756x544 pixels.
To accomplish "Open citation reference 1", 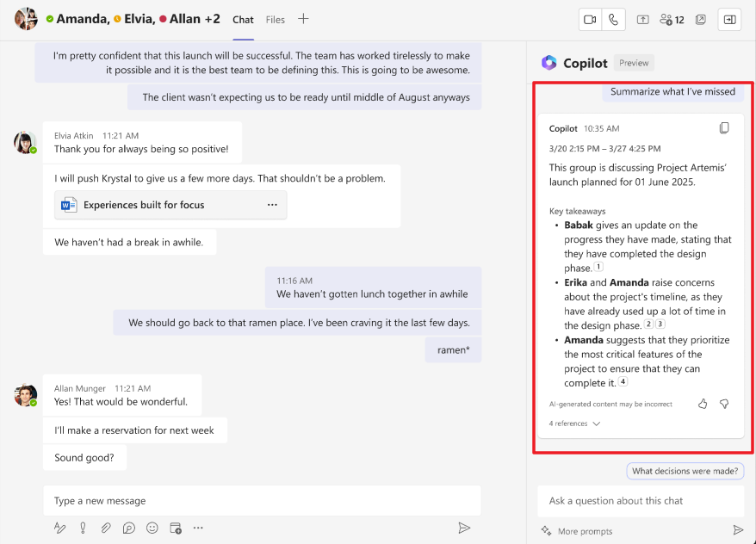I will 598,267.
